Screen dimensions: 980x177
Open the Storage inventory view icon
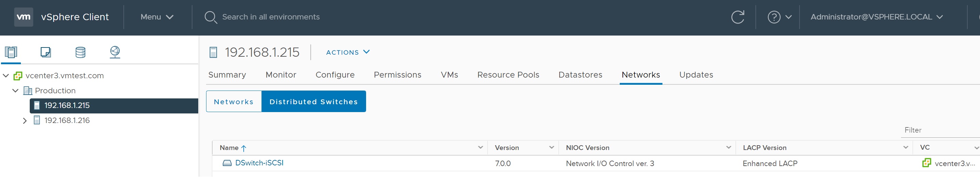(80, 52)
